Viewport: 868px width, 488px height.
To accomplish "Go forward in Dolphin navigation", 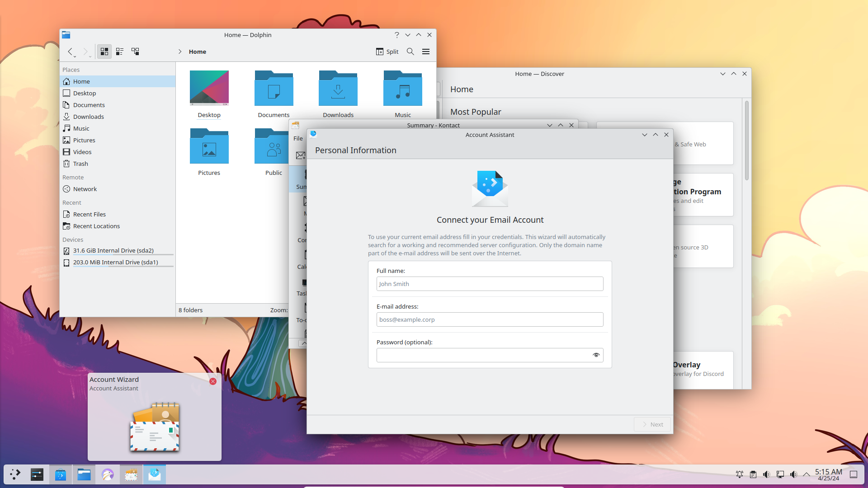I will point(85,52).
